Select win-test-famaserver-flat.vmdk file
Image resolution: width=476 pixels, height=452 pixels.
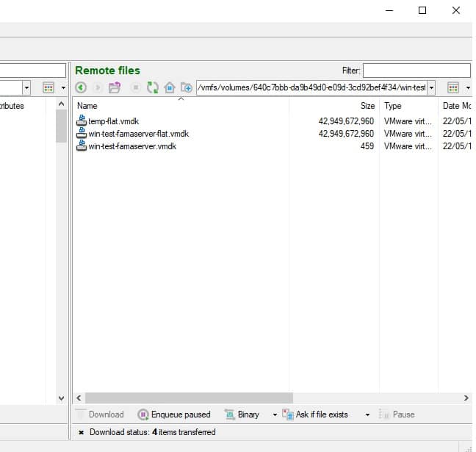coord(138,134)
